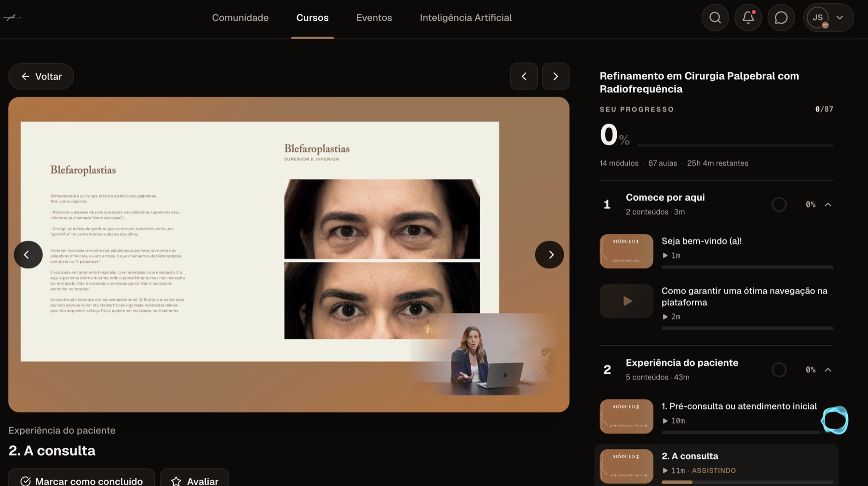Click play icon next to 2m duration
This screenshot has height=486, width=868.
pyautogui.click(x=665, y=317)
